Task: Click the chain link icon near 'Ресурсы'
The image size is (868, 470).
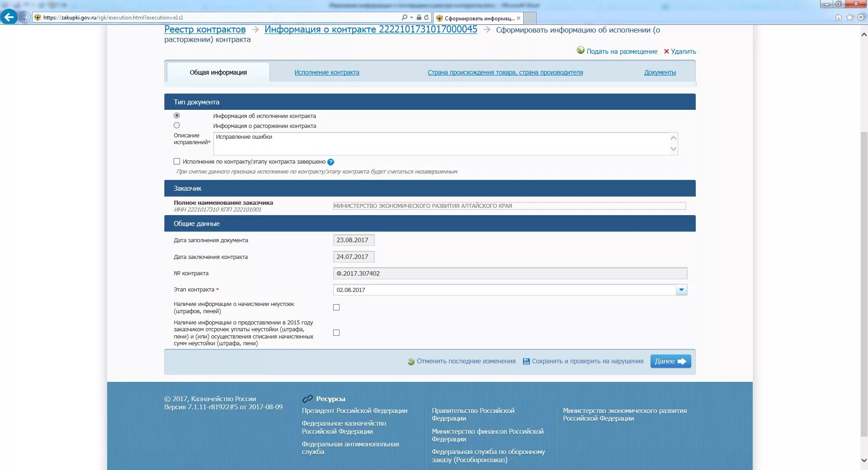Action: (307, 399)
